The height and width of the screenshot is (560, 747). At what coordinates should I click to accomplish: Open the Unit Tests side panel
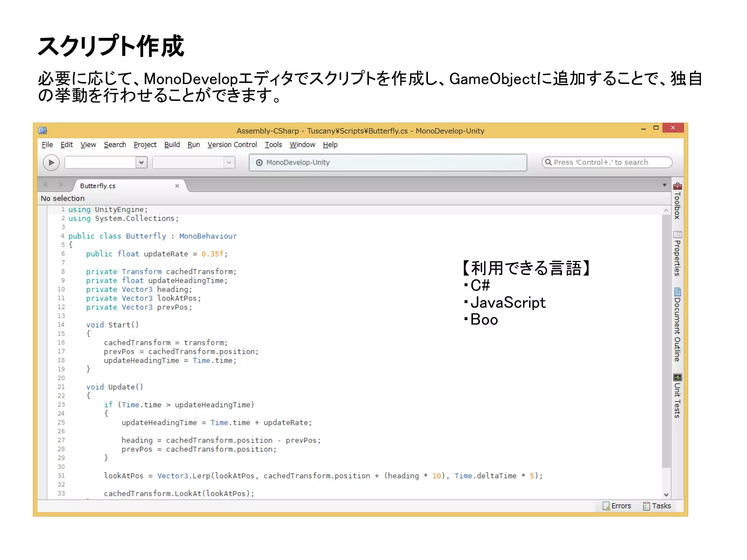[x=677, y=396]
